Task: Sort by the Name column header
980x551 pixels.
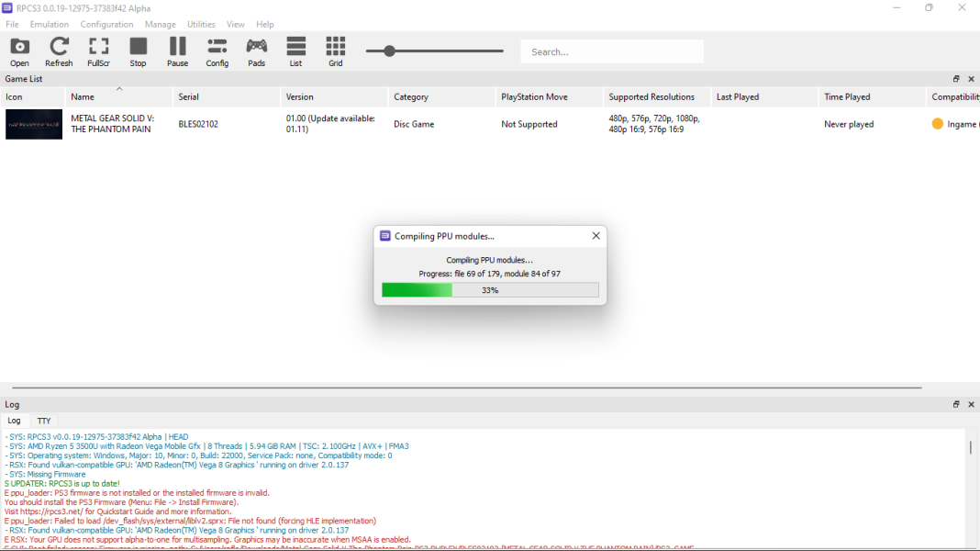Action: (x=118, y=97)
